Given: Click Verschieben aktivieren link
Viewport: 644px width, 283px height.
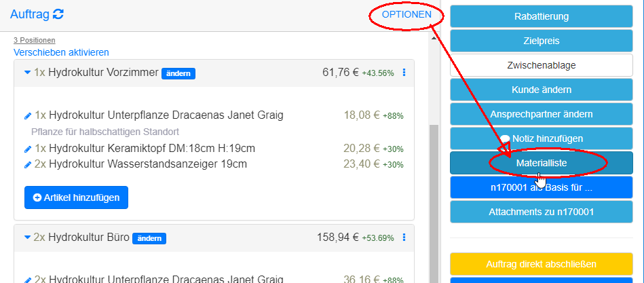Looking at the screenshot, I should (61, 52).
